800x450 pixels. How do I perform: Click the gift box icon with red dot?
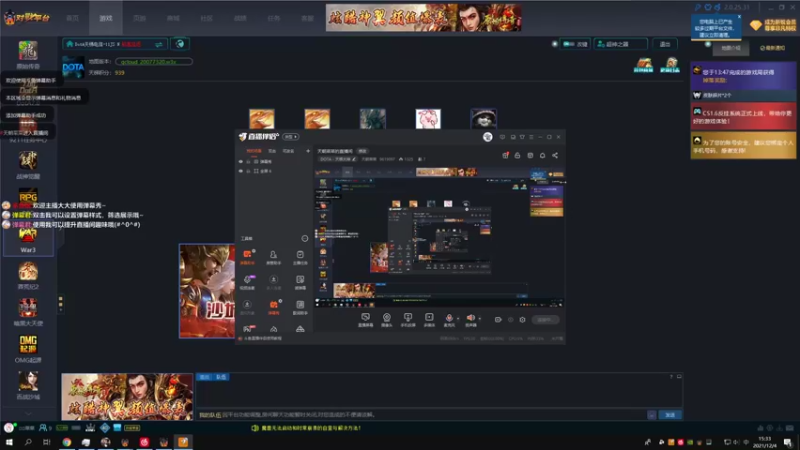pos(505,155)
